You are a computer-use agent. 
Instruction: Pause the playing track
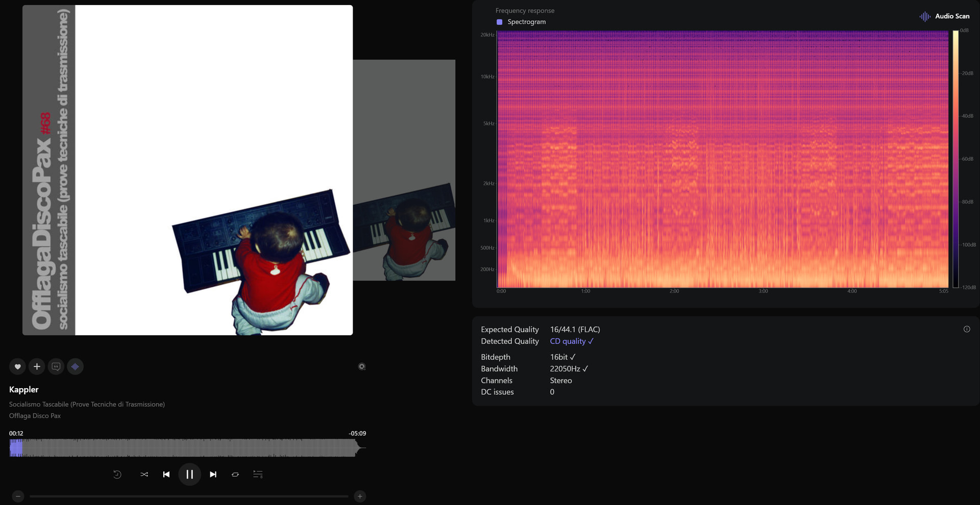click(189, 474)
